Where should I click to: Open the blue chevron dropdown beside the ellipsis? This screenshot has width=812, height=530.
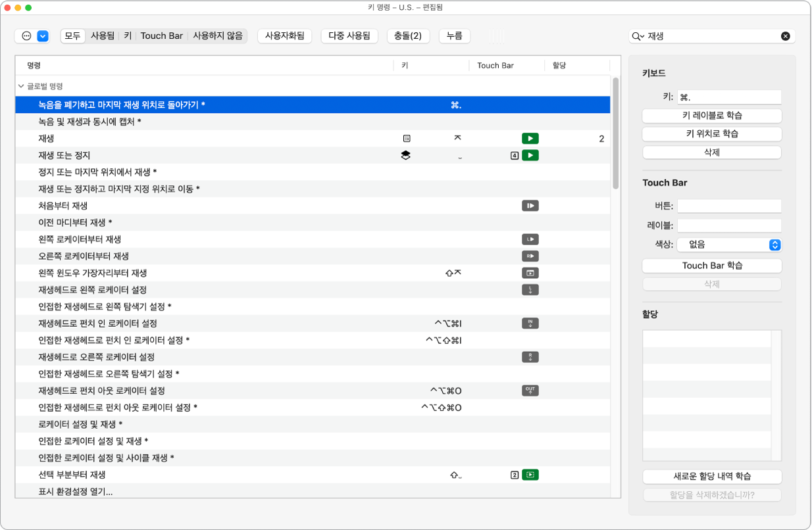pos(43,36)
